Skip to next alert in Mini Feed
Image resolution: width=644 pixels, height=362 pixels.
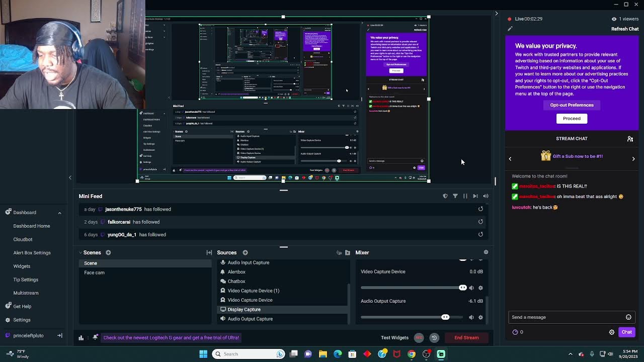point(475,196)
